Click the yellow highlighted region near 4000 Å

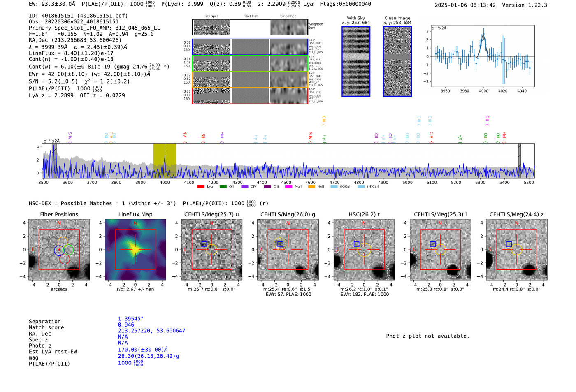click(165, 161)
